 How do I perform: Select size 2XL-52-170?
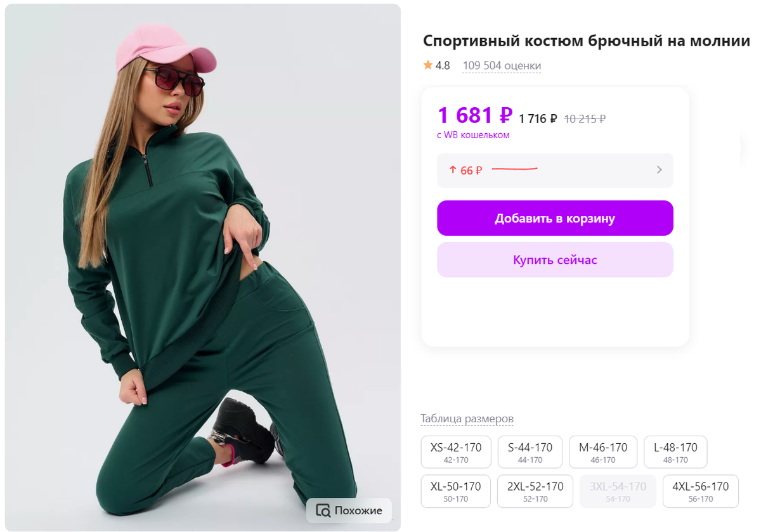[535, 491]
